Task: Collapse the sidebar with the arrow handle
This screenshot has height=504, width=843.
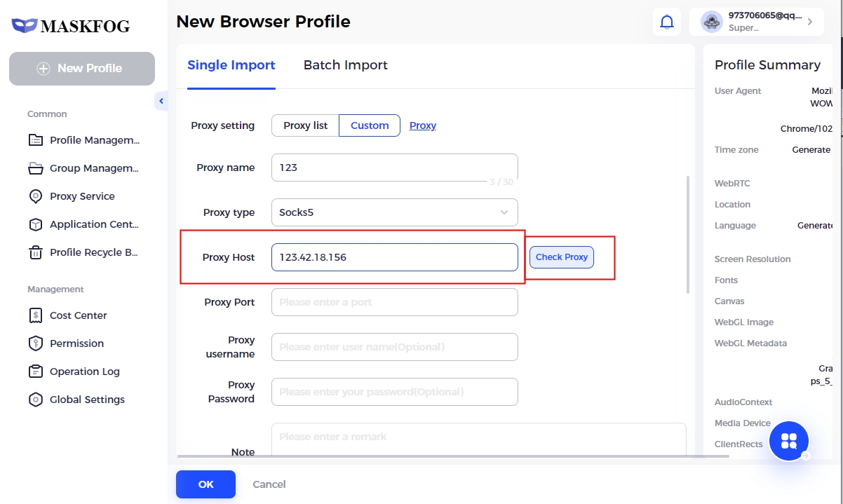Action: click(x=161, y=101)
